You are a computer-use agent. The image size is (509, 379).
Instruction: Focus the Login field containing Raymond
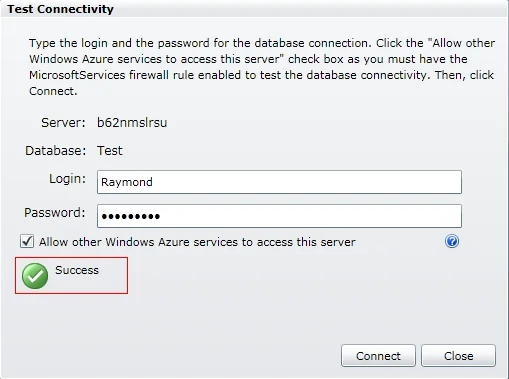click(279, 182)
